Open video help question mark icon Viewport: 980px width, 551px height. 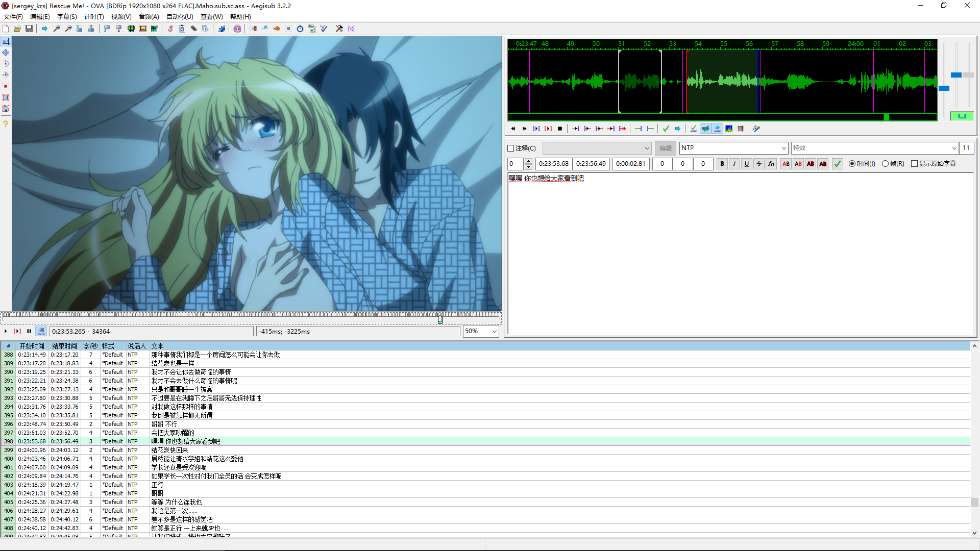(x=6, y=124)
